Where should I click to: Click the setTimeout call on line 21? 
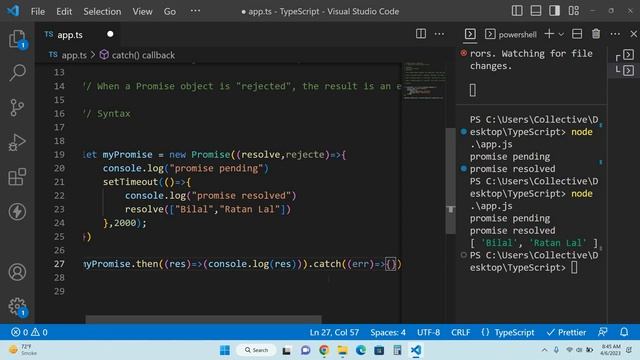pyautogui.click(x=130, y=182)
